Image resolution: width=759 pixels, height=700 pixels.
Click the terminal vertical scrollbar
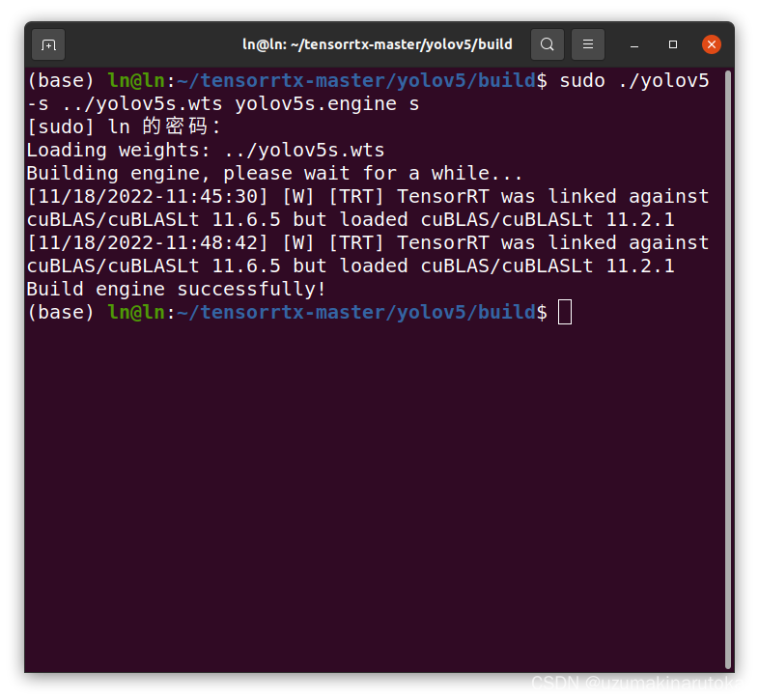coord(727,370)
